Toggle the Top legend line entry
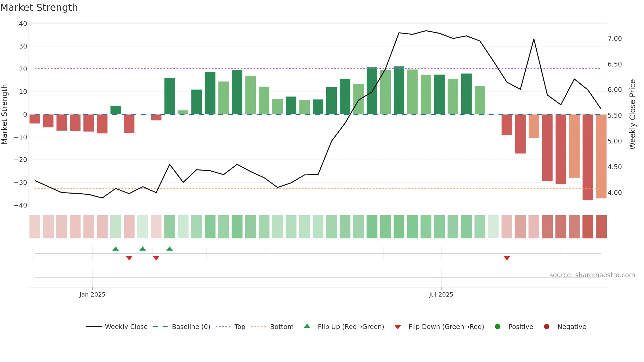Viewport: 644px width, 362px height. tap(230, 327)
